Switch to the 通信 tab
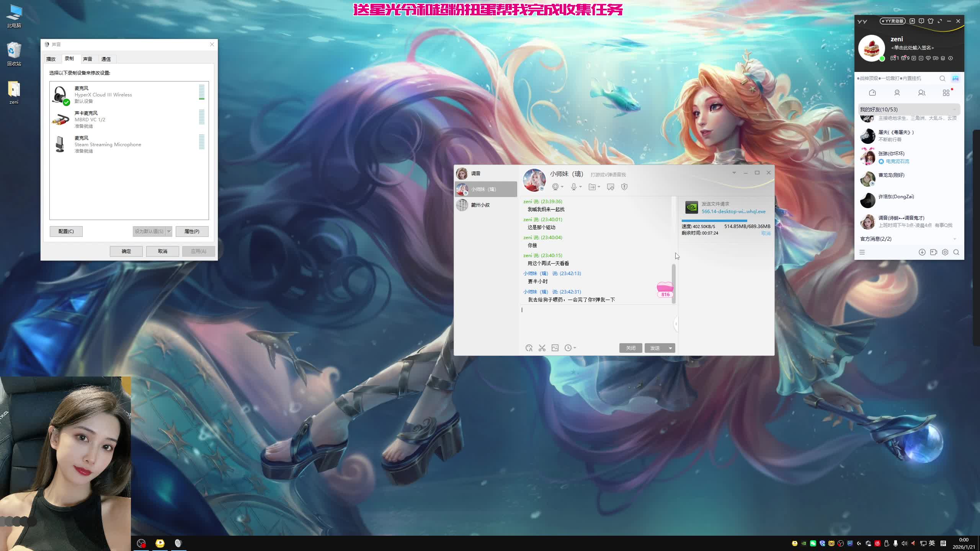The width and height of the screenshot is (980, 551). (106, 59)
